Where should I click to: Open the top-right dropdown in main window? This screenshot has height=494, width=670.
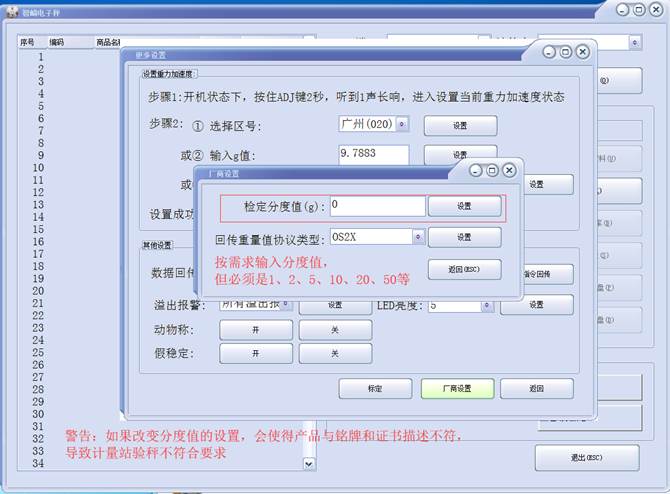coord(635,42)
